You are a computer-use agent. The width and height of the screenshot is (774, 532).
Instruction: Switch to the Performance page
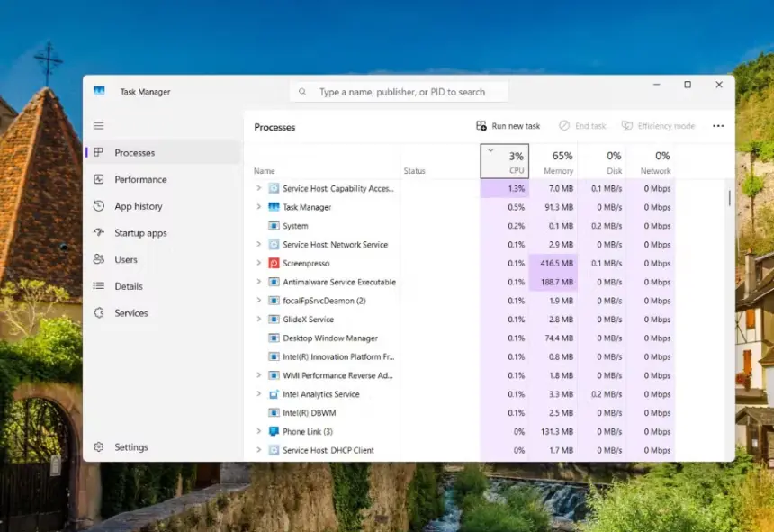(140, 179)
